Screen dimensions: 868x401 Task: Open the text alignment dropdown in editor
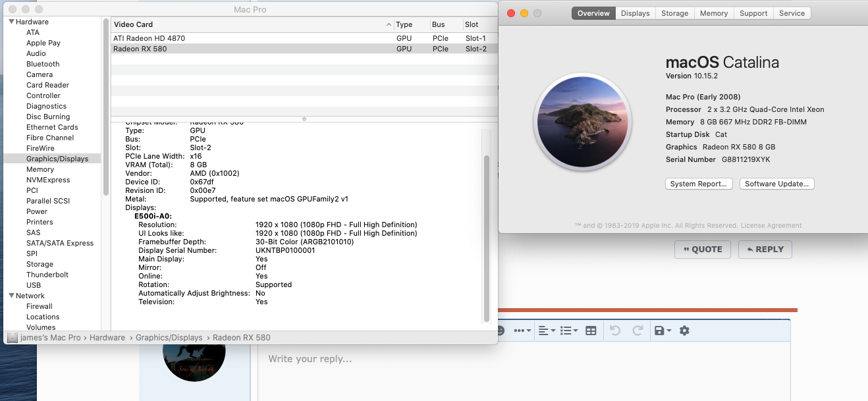click(547, 331)
